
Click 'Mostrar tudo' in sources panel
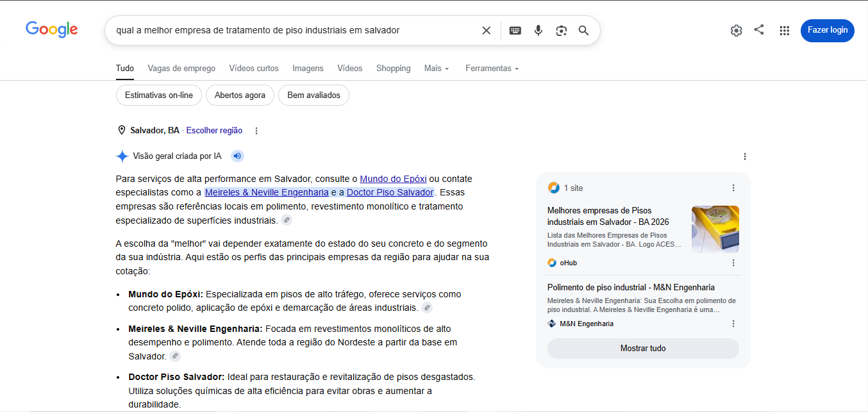(643, 349)
